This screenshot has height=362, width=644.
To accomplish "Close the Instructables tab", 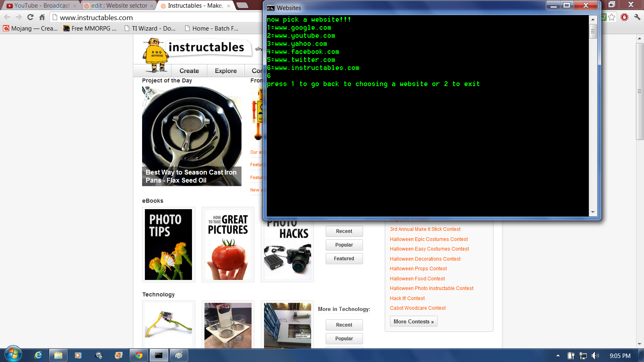I will click(x=229, y=6).
